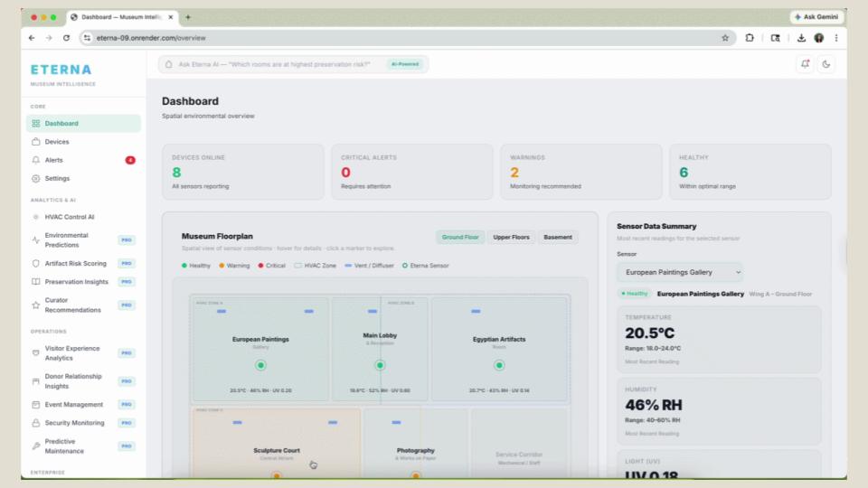This screenshot has height=488, width=868.
Task: Open Settings in the sidebar
Action: click(x=83, y=178)
